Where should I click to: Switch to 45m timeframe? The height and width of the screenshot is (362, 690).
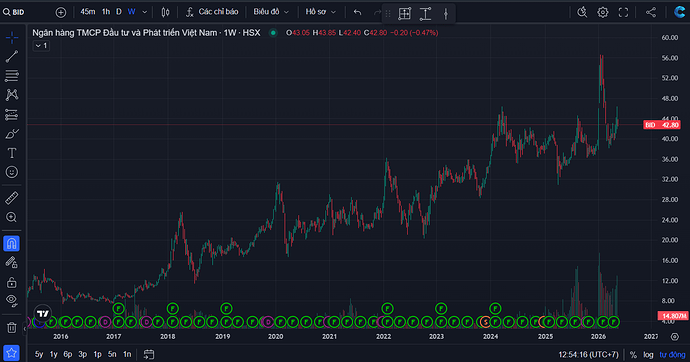[88, 12]
